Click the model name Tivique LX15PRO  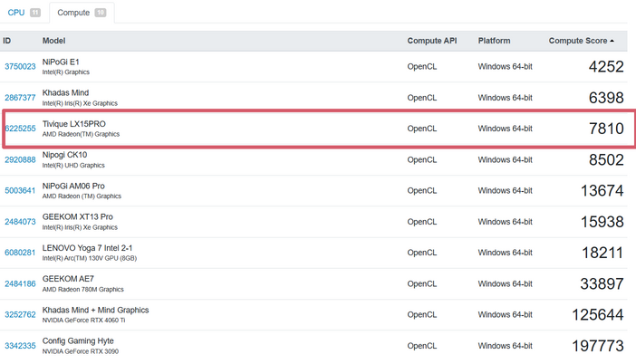tap(73, 124)
